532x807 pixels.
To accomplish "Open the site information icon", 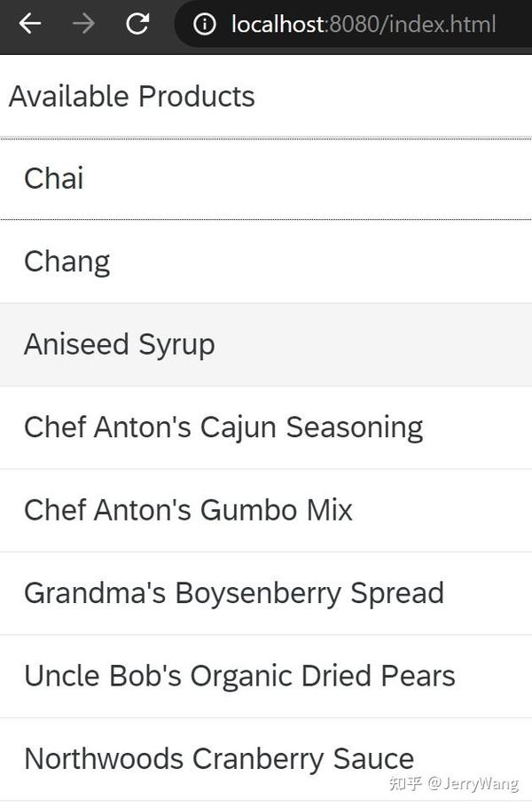I will [x=205, y=25].
